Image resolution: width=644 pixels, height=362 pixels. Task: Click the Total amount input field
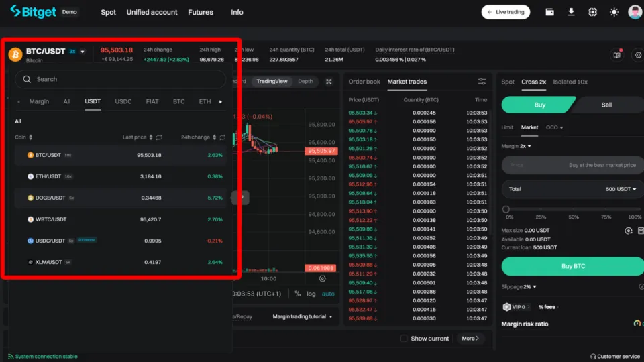coord(572,189)
